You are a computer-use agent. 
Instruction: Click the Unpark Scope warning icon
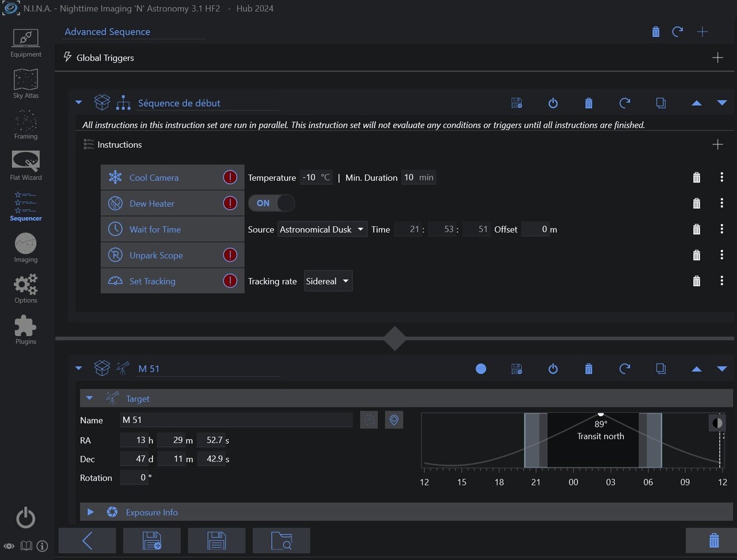[x=230, y=255]
